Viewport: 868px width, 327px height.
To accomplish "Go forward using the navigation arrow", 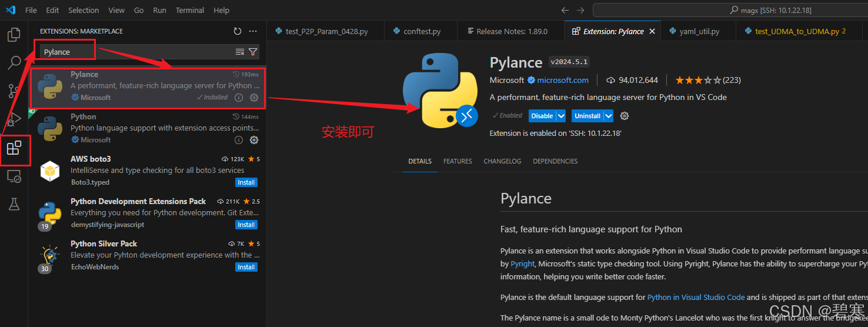I will [x=580, y=10].
